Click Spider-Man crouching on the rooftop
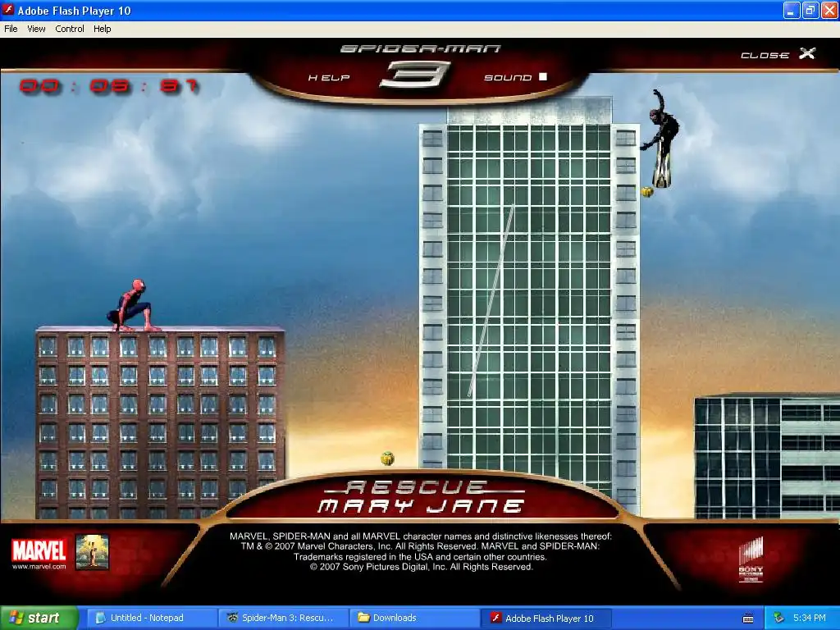Image resolution: width=840 pixels, height=630 pixels. (132, 305)
